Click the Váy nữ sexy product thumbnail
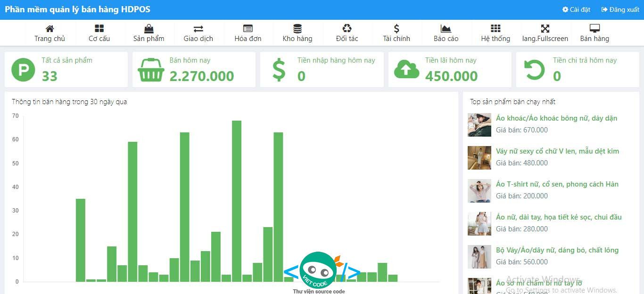Viewport: 644px width, 294px height. (x=479, y=158)
